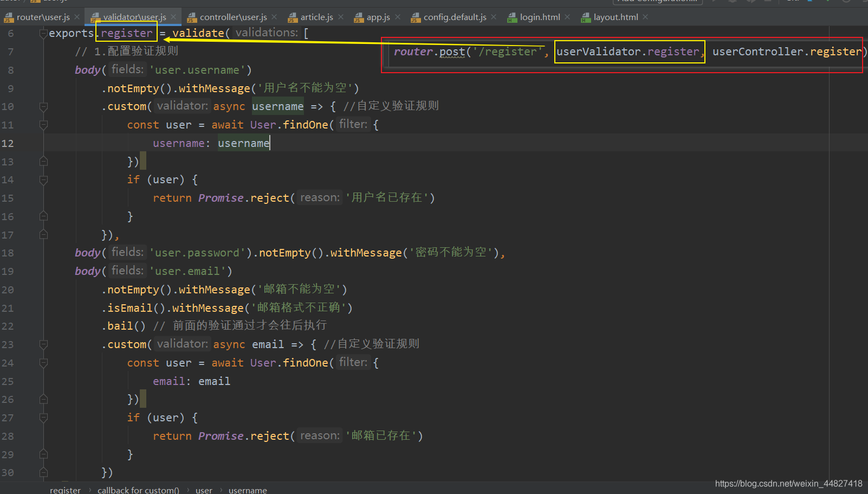Close the router\user.js tab
The image size is (868, 494).
pyautogui.click(x=77, y=17)
